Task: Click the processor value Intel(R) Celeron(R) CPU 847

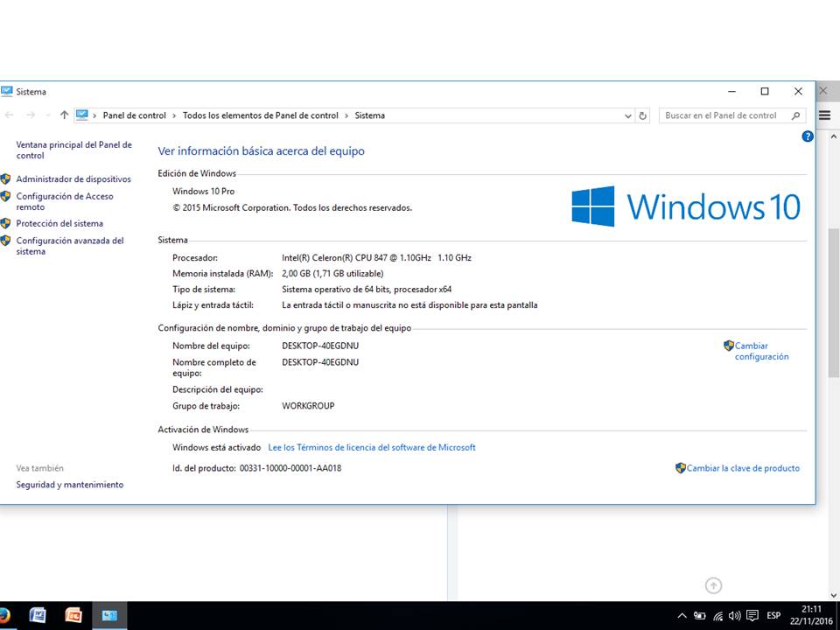Action: (x=376, y=257)
